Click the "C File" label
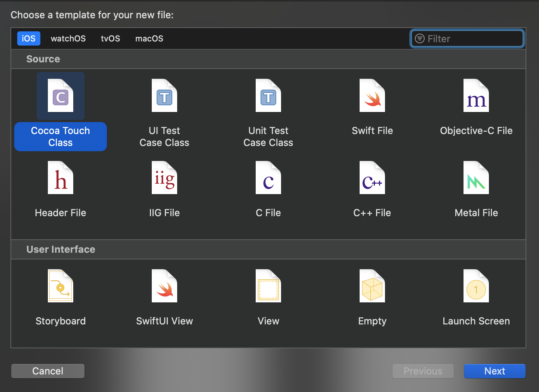 pos(268,213)
